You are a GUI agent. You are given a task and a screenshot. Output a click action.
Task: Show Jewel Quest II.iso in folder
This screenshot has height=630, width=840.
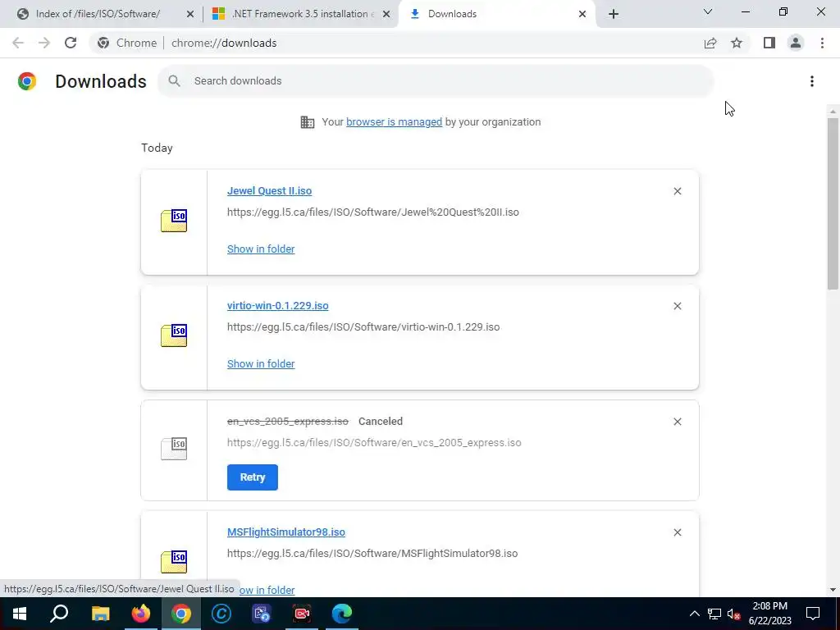(261, 249)
